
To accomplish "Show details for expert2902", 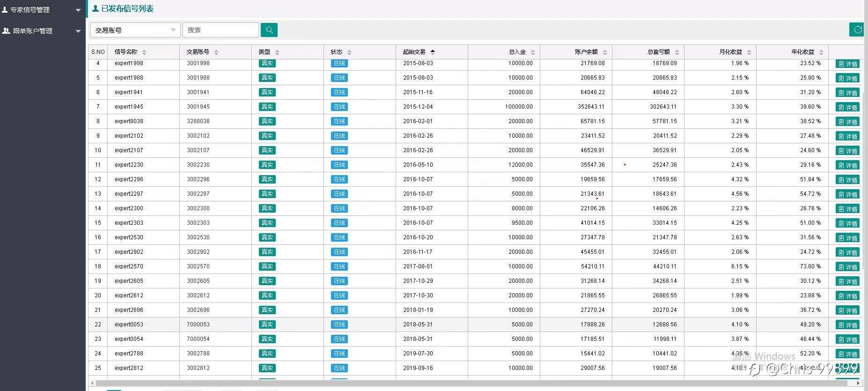I will pyautogui.click(x=847, y=252).
